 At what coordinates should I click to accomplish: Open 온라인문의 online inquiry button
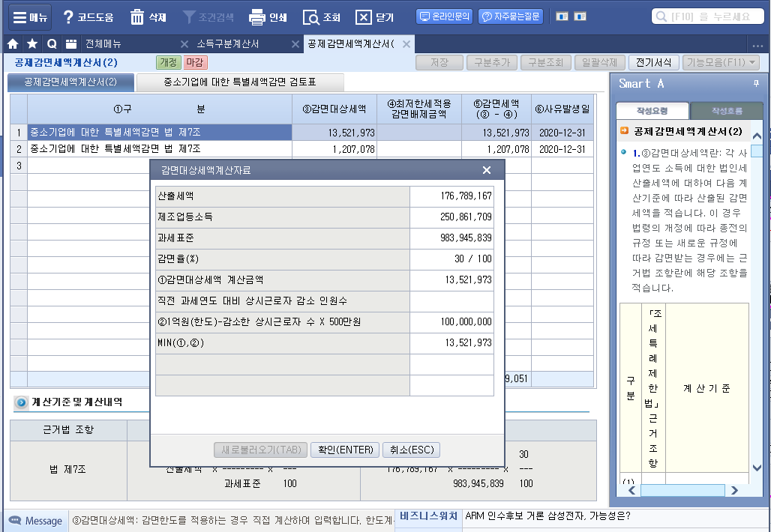(x=445, y=16)
